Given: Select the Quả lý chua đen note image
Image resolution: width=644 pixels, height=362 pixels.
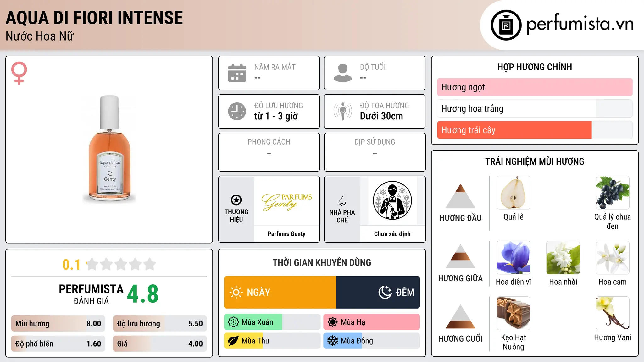Looking at the screenshot, I should (x=613, y=193).
